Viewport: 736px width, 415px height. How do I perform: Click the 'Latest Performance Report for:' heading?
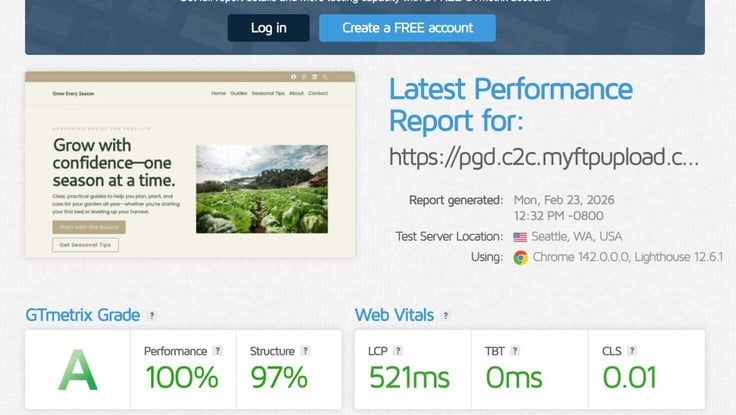click(x=511, y=105)
